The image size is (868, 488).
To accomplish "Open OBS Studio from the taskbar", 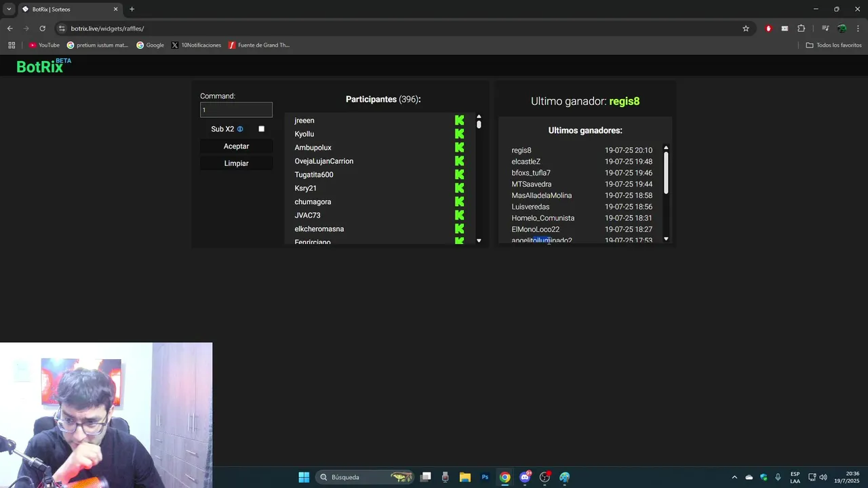I will (x=545, y=477).
